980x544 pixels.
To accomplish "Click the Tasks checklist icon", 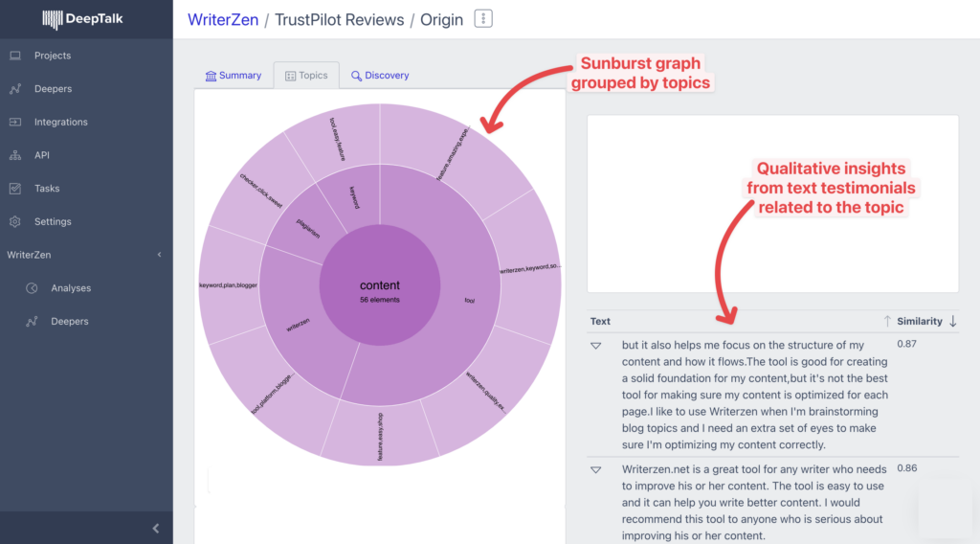I will pyautogui.click(x=15, y=189).
